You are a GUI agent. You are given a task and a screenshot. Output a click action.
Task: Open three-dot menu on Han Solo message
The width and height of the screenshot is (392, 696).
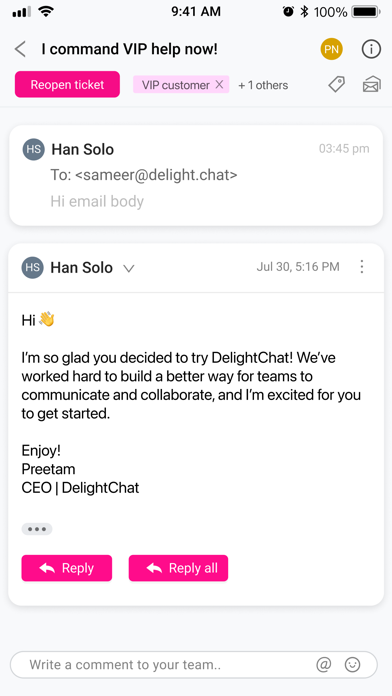click(362, 267)
